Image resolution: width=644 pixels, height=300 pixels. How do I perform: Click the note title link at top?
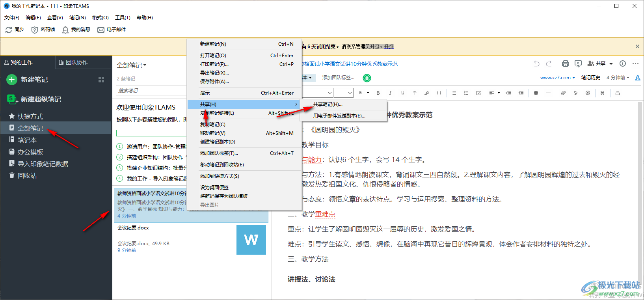[350, 64]
